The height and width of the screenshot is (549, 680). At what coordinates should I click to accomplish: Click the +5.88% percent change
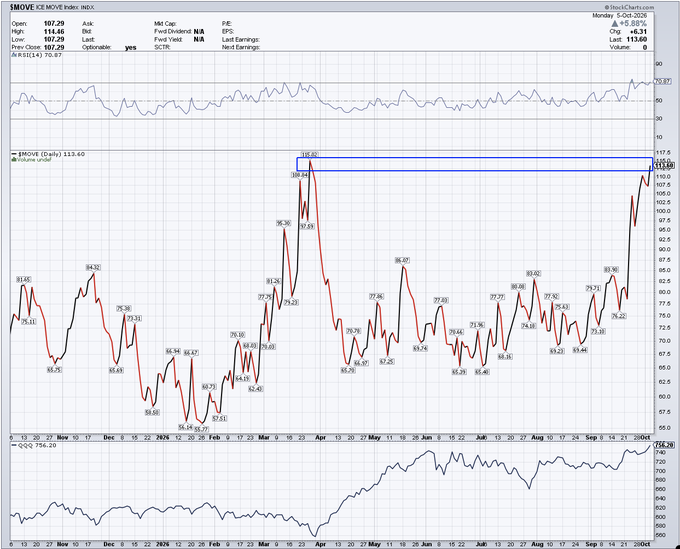633,23
